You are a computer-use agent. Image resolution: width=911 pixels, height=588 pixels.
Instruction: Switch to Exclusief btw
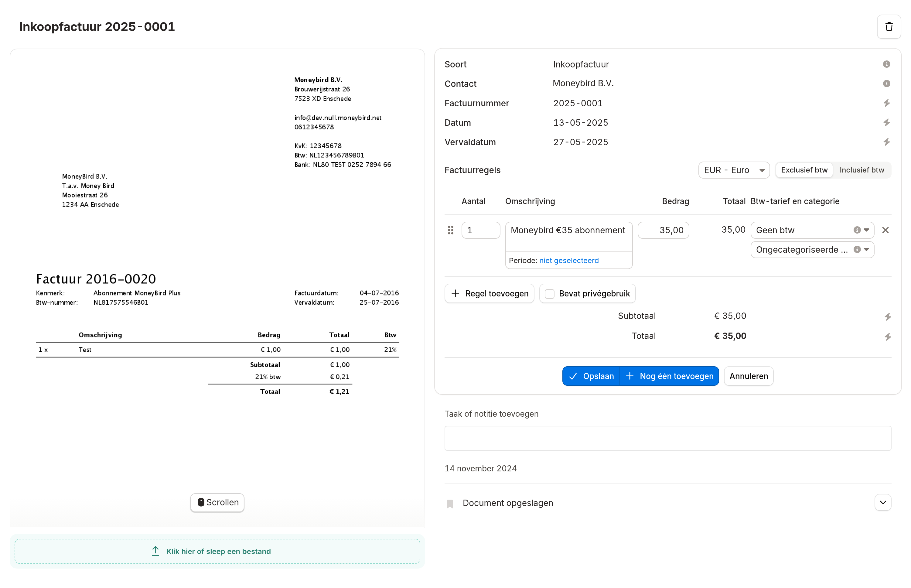coord(804,170)
